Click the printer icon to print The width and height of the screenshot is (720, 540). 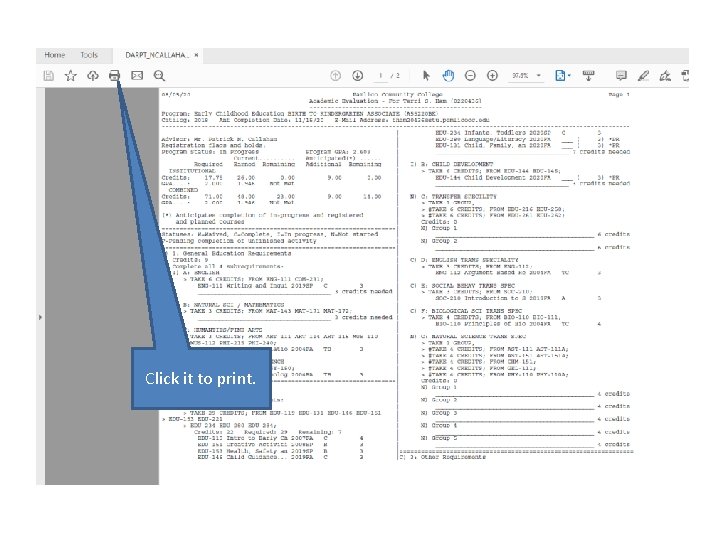click(114, 76)
